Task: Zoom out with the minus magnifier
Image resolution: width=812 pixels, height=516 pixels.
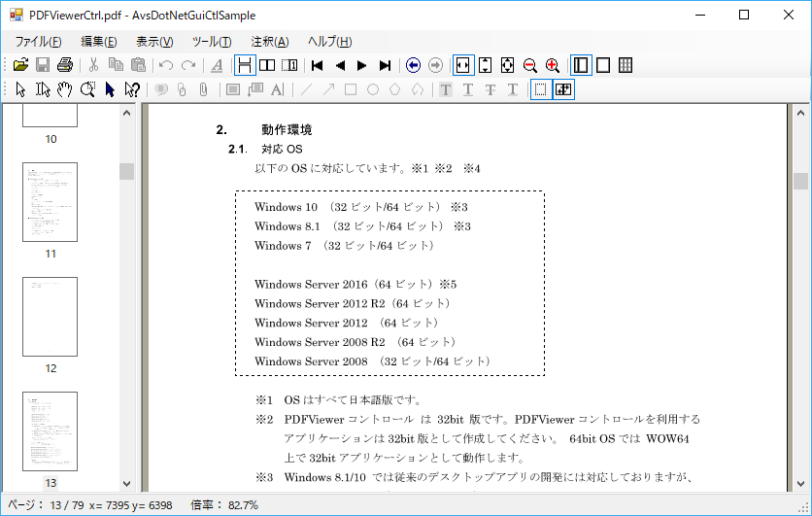Action: click(x=529, y=65)
